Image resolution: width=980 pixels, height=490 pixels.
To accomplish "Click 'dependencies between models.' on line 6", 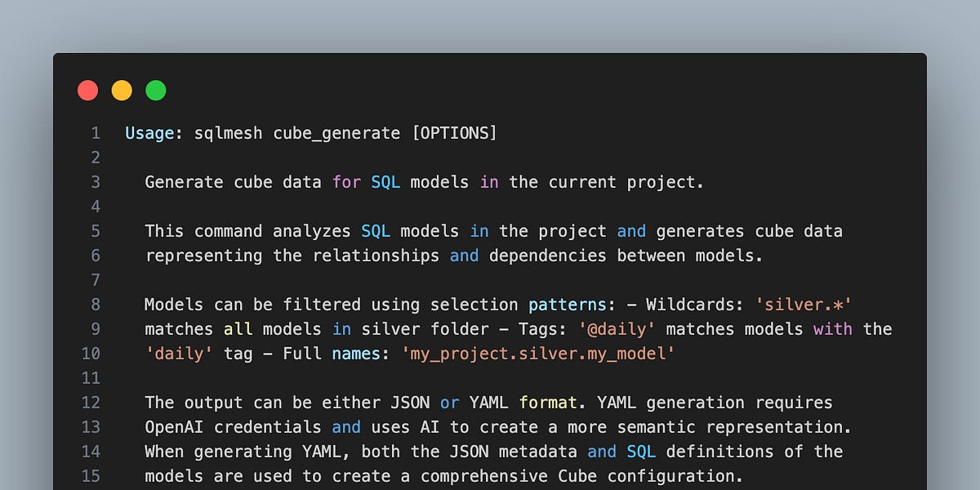I will tap(626, 256).
